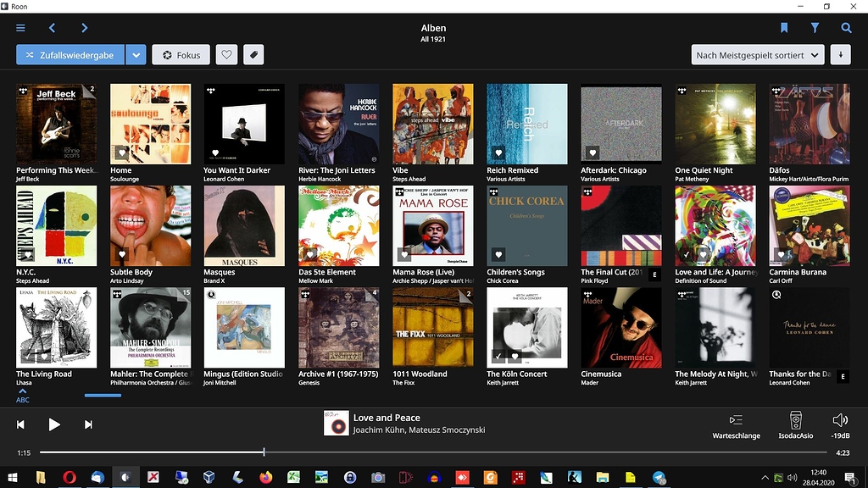Open the bookmarks icon
Image resolution: width=868 pixels, height=488 pixels.
[x=784, y=28]
